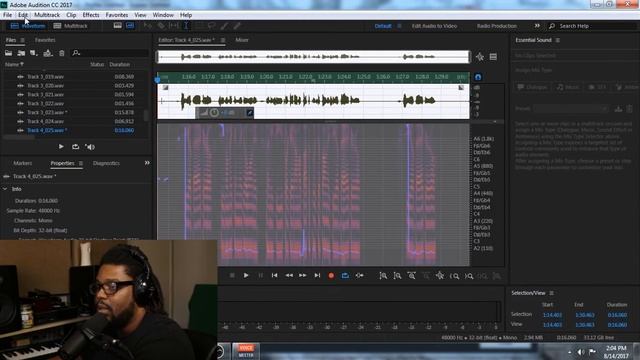Open the Edit menu
This screenshot has width=640, height=360.
click(23, 15)
